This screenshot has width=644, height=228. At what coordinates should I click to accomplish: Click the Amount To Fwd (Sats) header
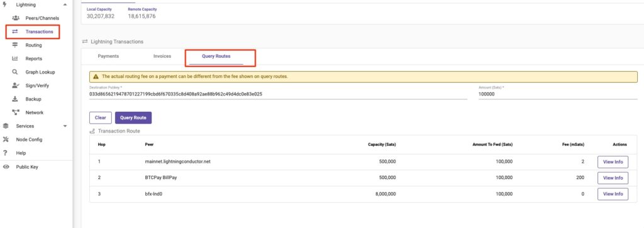tap(492, 144)
